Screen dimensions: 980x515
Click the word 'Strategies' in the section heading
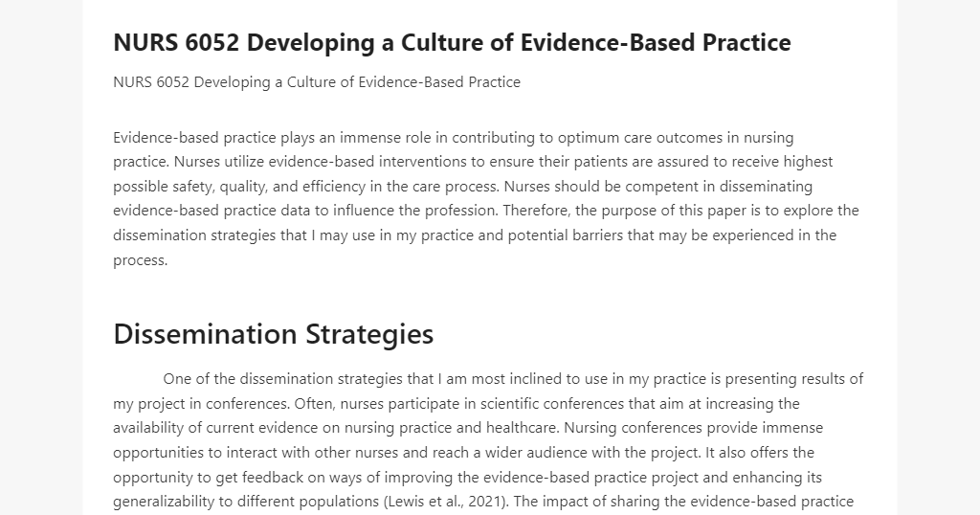369,334
